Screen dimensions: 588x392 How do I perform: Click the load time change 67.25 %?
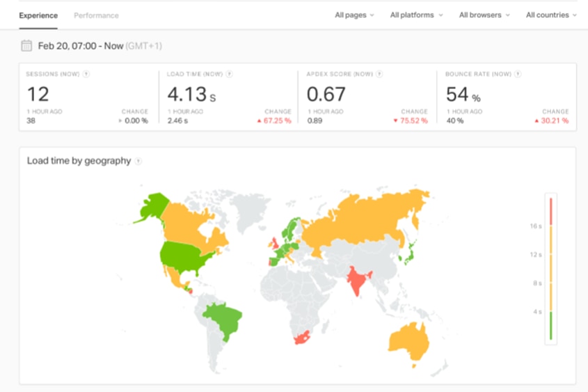[x=274, y=120]
